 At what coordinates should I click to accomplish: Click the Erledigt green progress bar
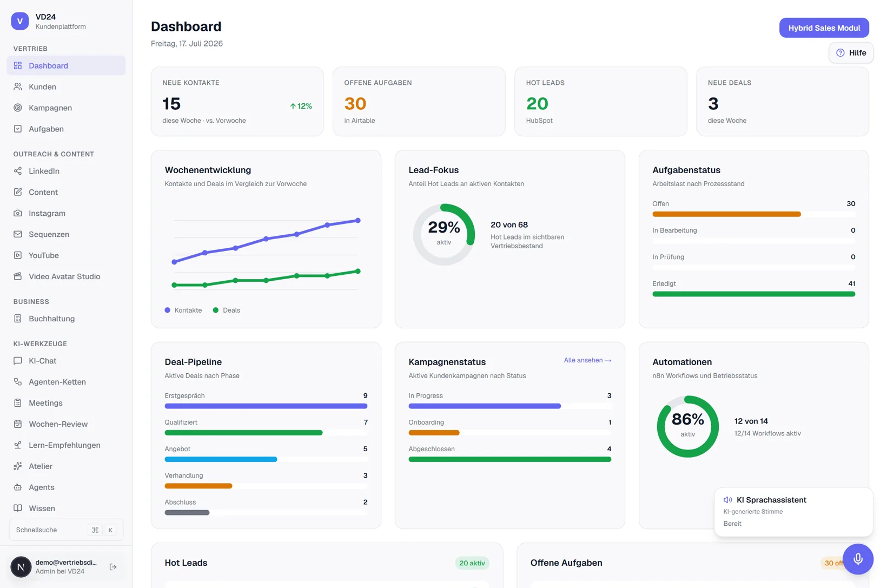pyautogui.click(x=753, y=294)
